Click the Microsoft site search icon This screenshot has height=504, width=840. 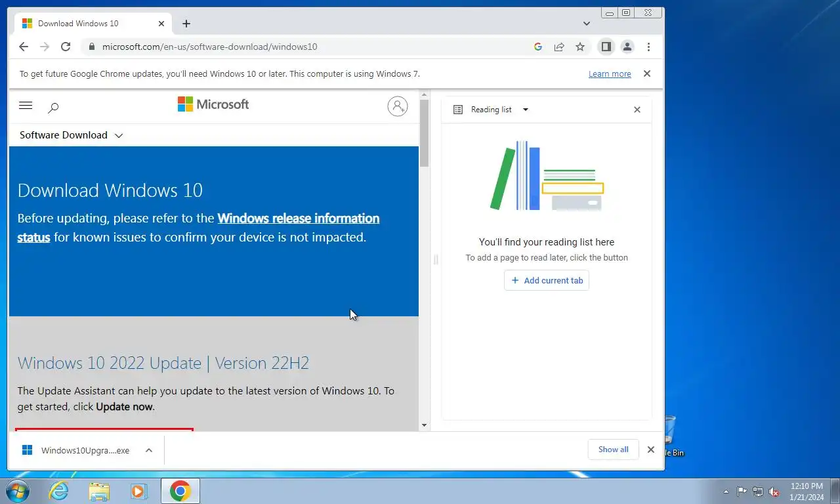coord(53,107)
